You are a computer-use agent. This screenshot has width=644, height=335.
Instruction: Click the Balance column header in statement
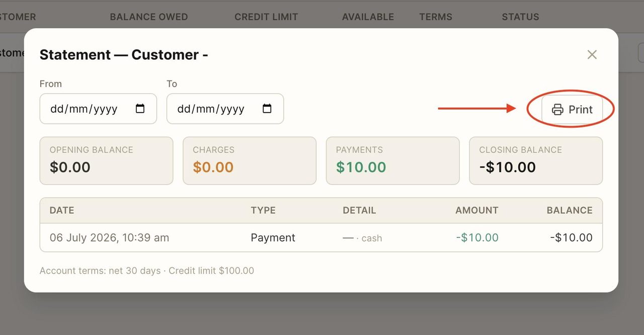click(x=570, y=210)
